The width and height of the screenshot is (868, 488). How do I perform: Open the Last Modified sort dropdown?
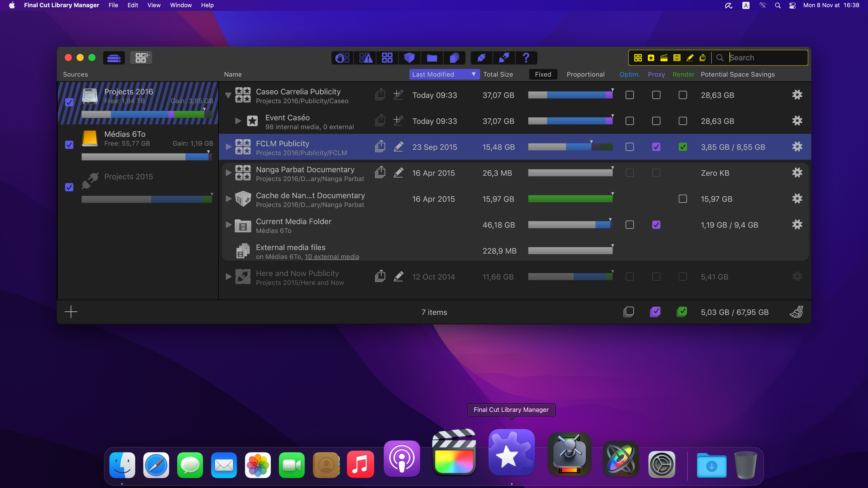point(444,74)
